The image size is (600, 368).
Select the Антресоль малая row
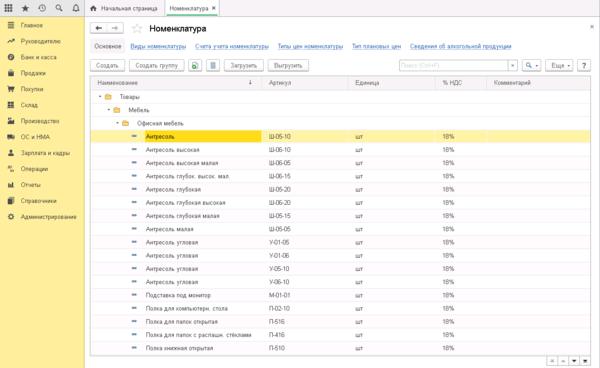pyautogui.click(x=341, y=229)
